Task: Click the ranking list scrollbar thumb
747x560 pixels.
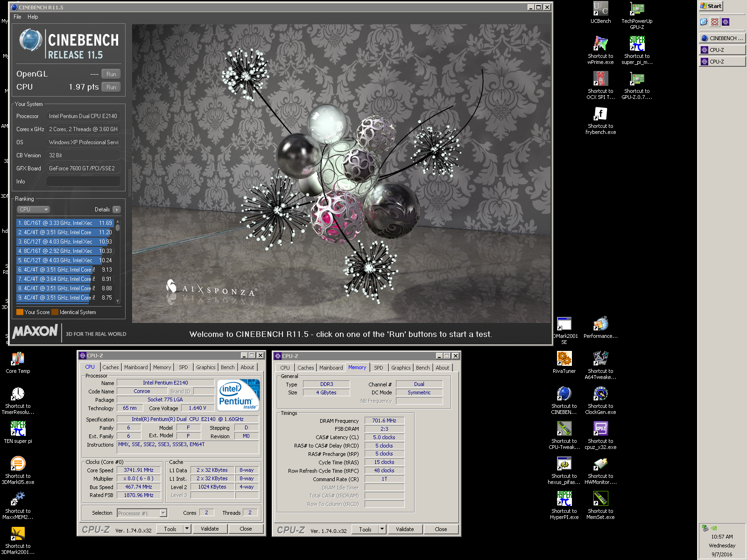Action: 118,227
